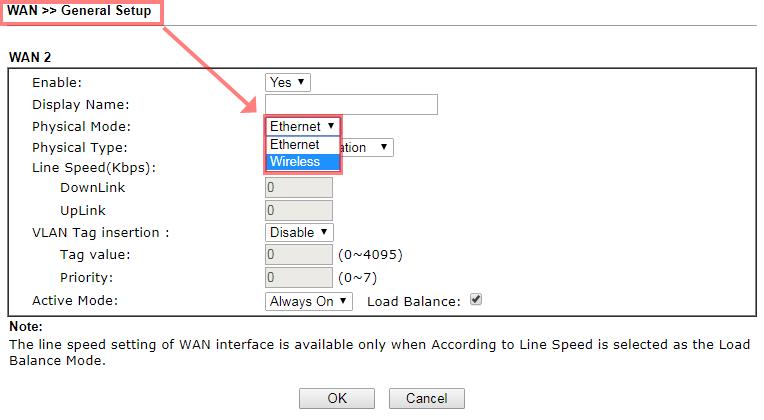
Task: Collapse the Physical Mode Ethernet dropdown
Action: click(x=302, y=126)
